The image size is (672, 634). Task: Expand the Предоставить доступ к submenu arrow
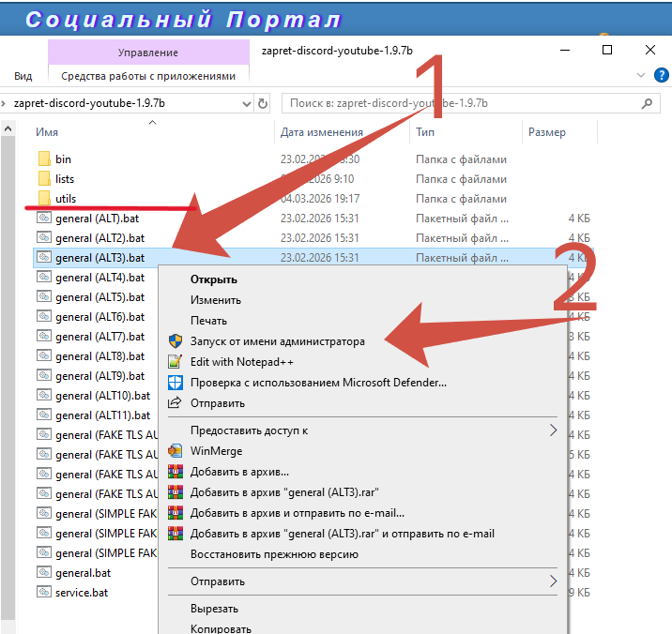pyautogui.click(x=554, y=430)
